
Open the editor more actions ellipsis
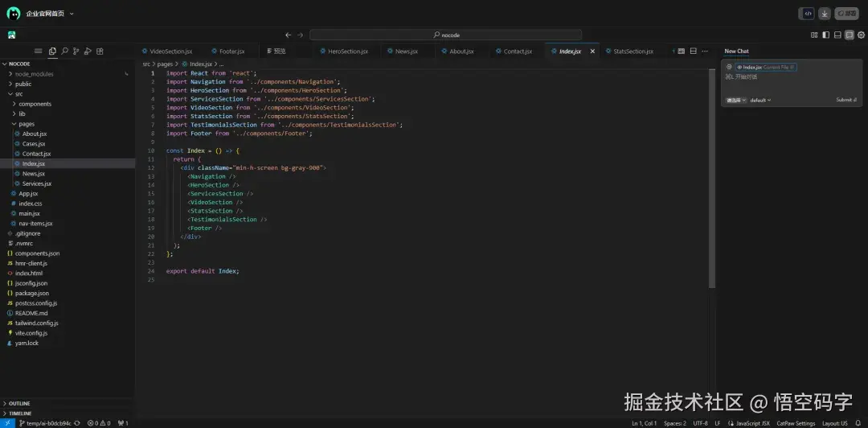[705, 51]
